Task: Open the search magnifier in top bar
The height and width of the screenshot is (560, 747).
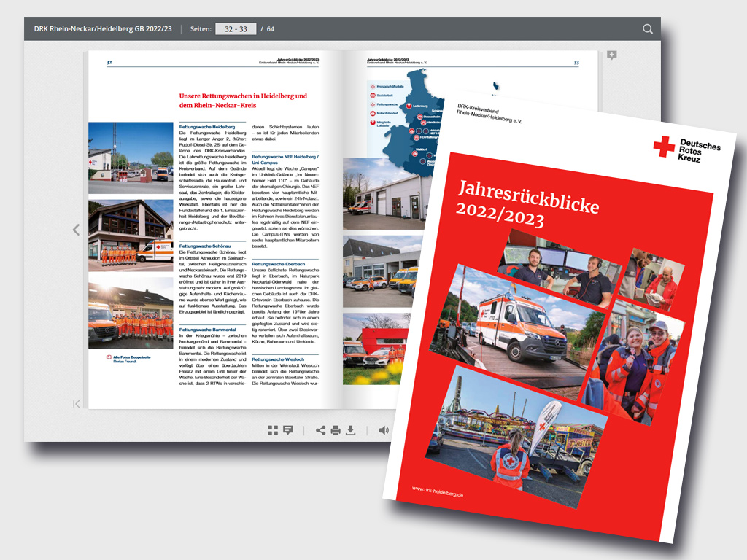Action: pyautogui.click(x=647, y=29)
